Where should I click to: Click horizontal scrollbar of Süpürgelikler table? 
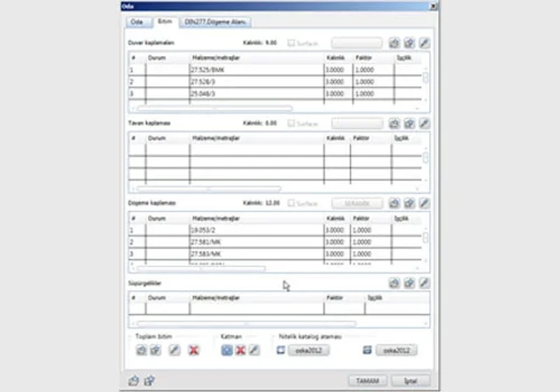point(246,324)
